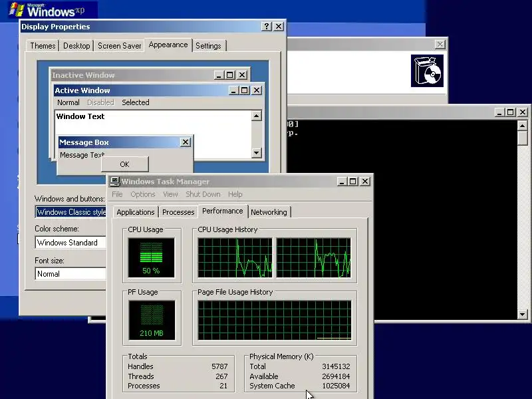Click the console window scrollbar up arrow
Screen dimensions: 532x399
coord(523,126)
